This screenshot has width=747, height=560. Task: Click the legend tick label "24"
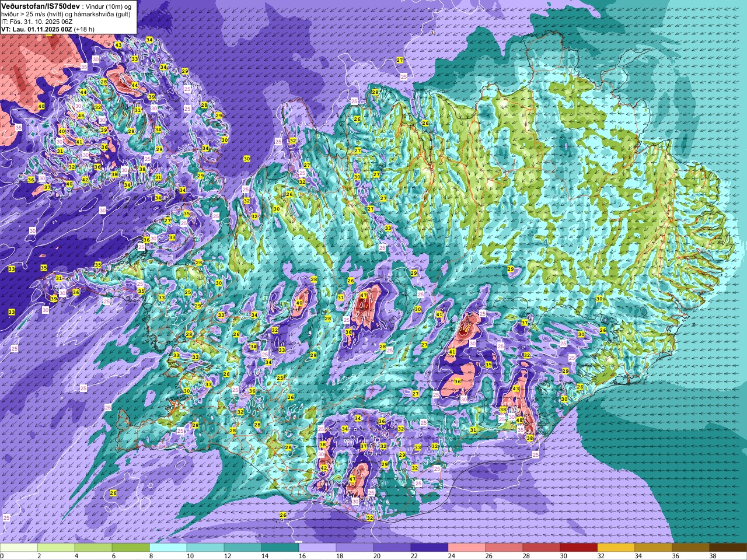(452, 556)
